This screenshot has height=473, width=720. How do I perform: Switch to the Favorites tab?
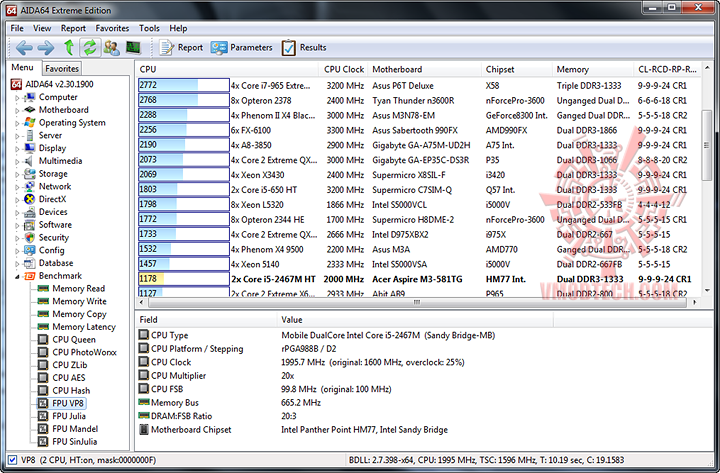coord(62,68)
